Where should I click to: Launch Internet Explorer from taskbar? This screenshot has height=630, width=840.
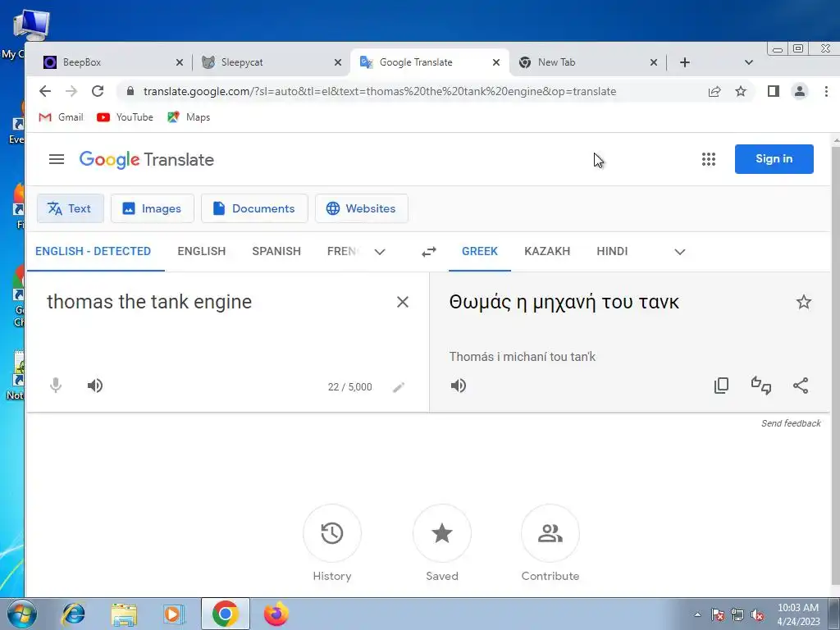point(73,614)
